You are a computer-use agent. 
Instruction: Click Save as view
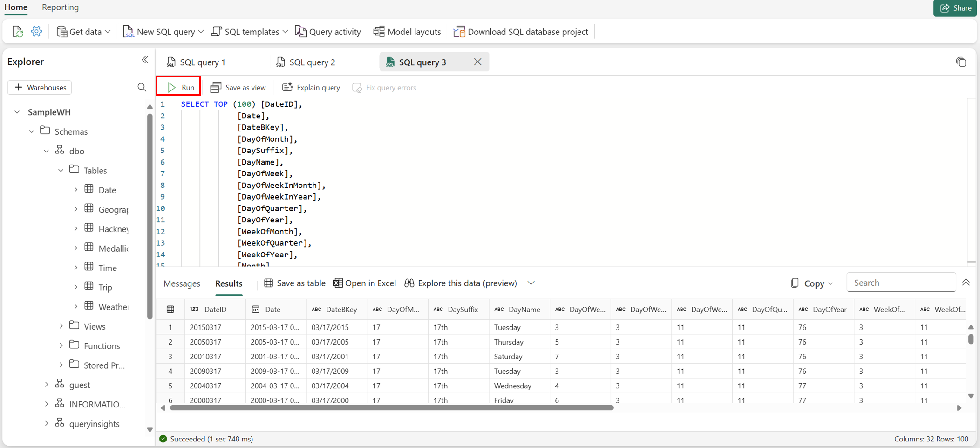click(238, 87)
